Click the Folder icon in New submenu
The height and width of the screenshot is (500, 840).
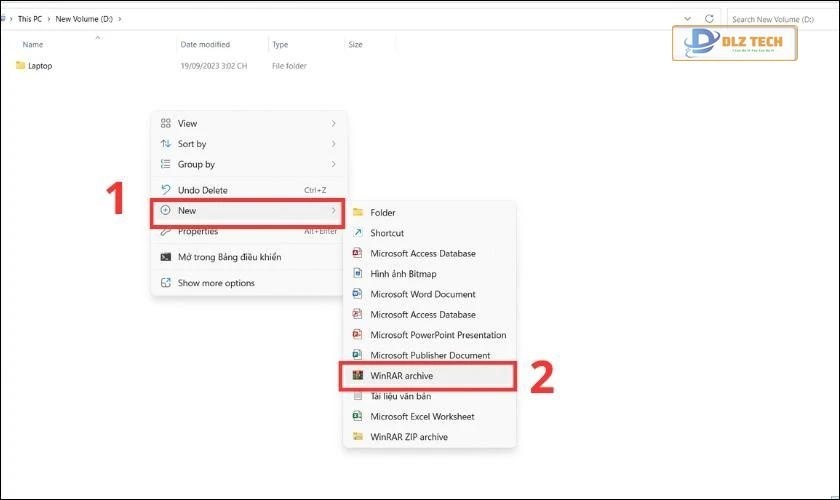point(357,212)
